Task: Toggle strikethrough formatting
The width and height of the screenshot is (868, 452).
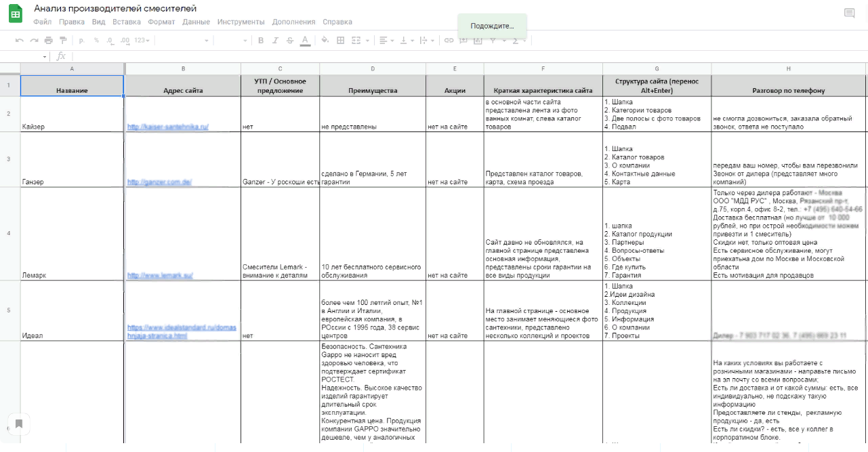Action: tap(290, 41)
